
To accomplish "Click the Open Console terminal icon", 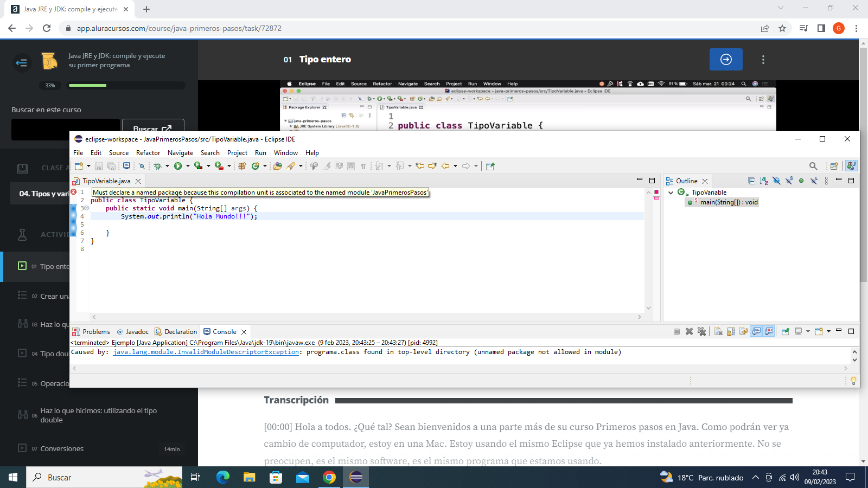I will click(x=126, y=166).
